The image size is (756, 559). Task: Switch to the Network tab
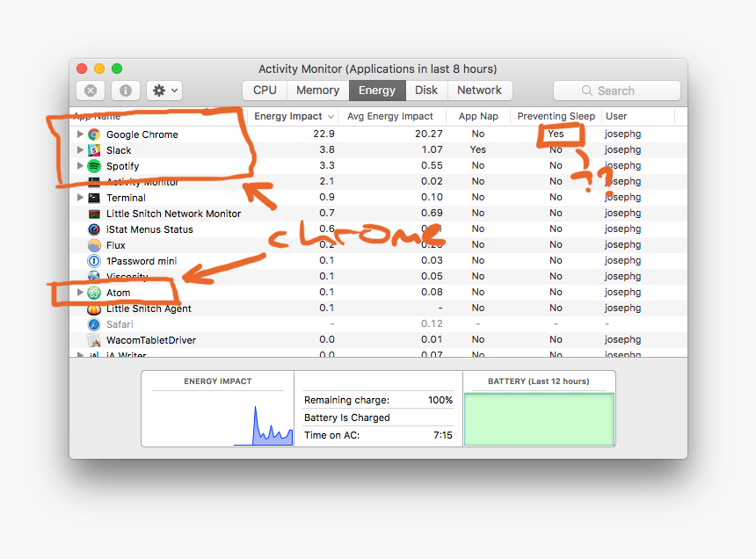(x=480, y=91)
